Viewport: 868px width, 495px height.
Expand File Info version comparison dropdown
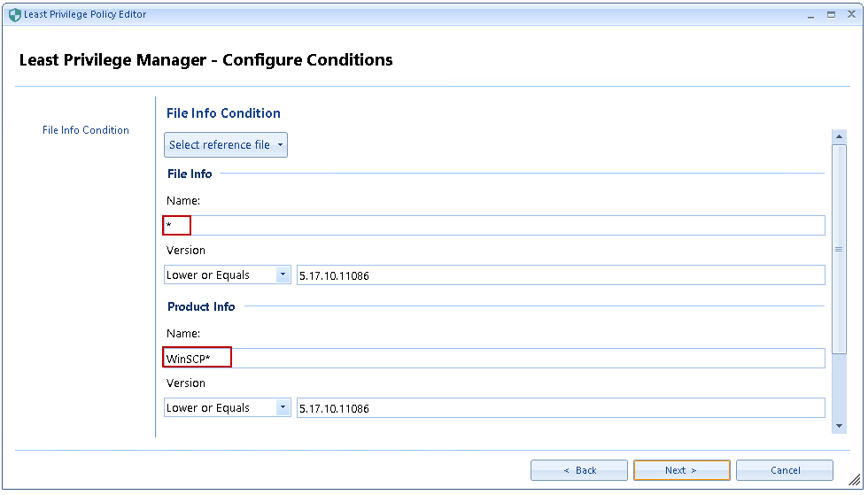(x=283, y=275)
